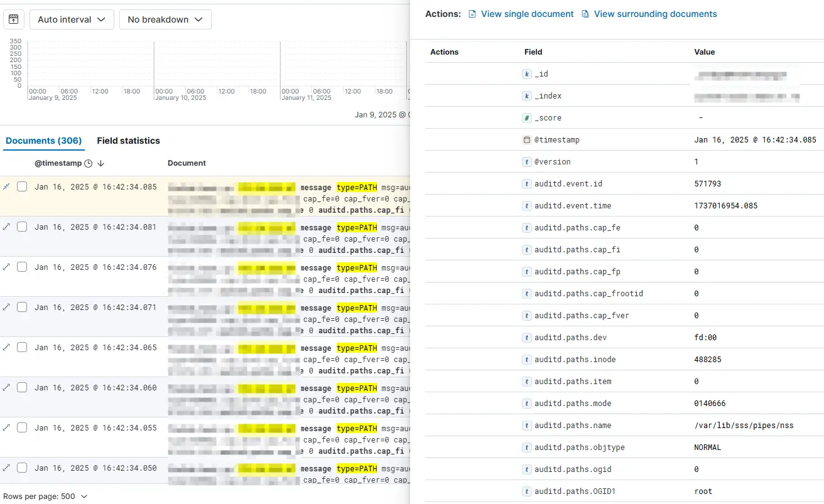824x504 pixels.
Task: Check the 16:42:34.055 document row checkbox
Action: click(22, 427)
